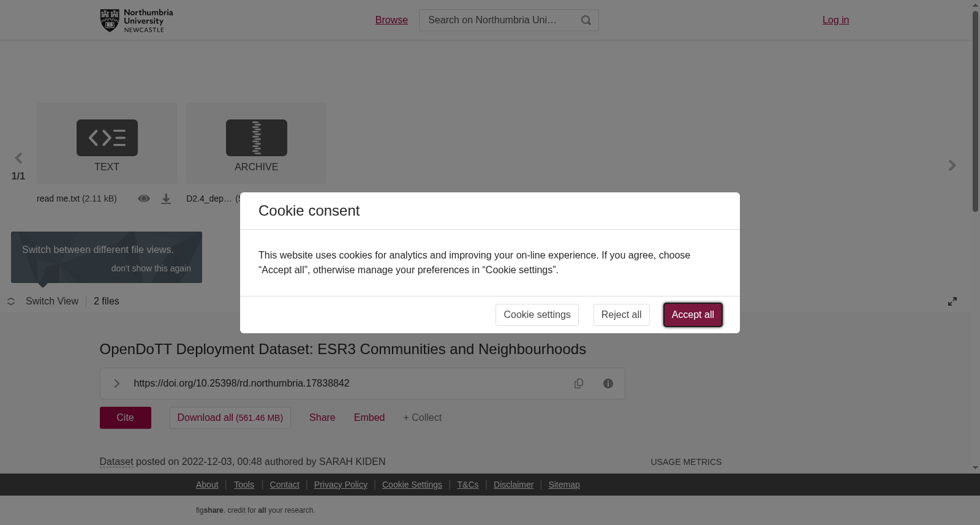Open fullscreen file viewer icon
The height and width of the screenshot is (525, 980).
click(x=952, y=301)
